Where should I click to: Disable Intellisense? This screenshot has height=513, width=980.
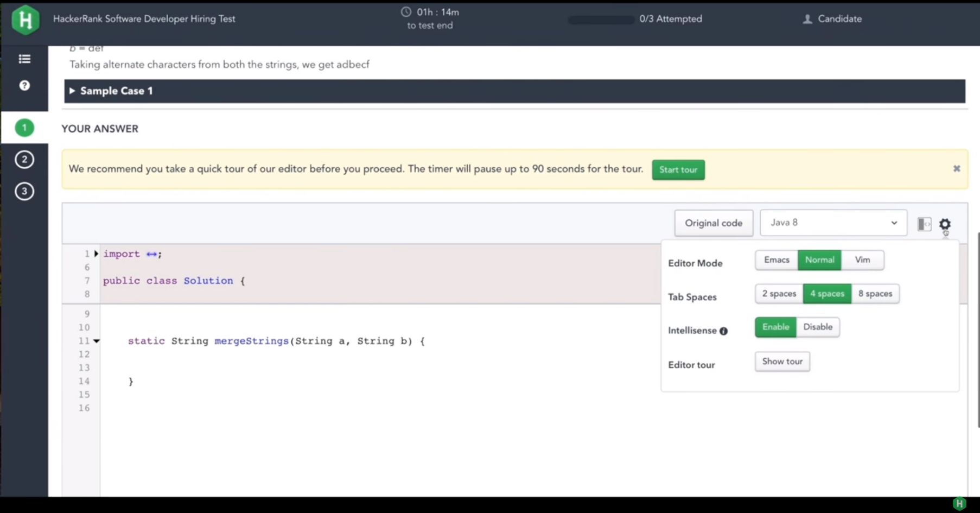[x=818, y=327]
